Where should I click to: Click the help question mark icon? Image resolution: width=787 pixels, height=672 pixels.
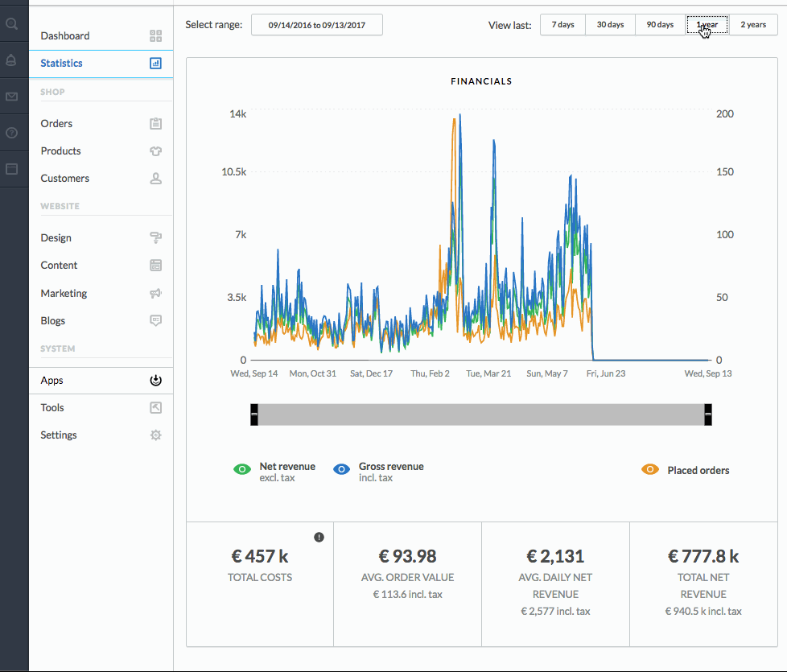pos(11,133)
